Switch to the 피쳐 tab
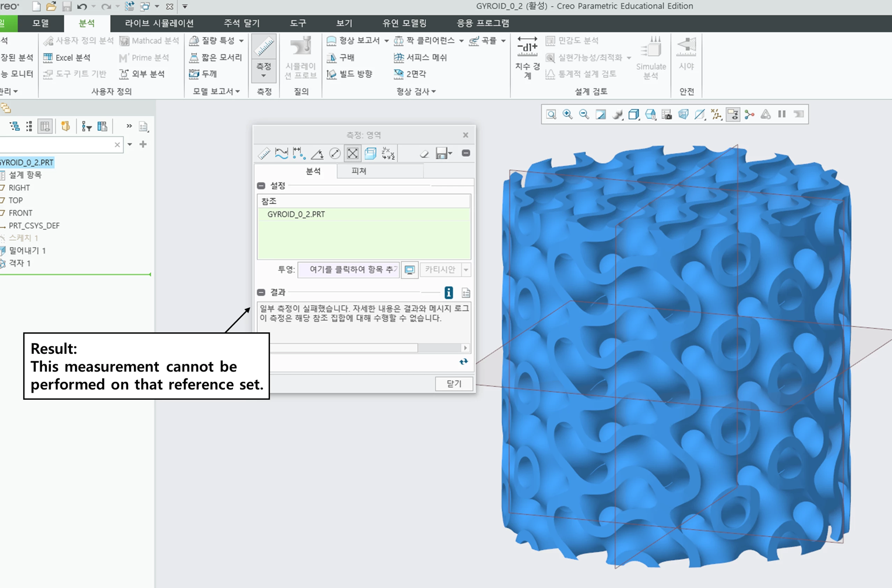This screenshot has width=892, height=588. [359, 171]
